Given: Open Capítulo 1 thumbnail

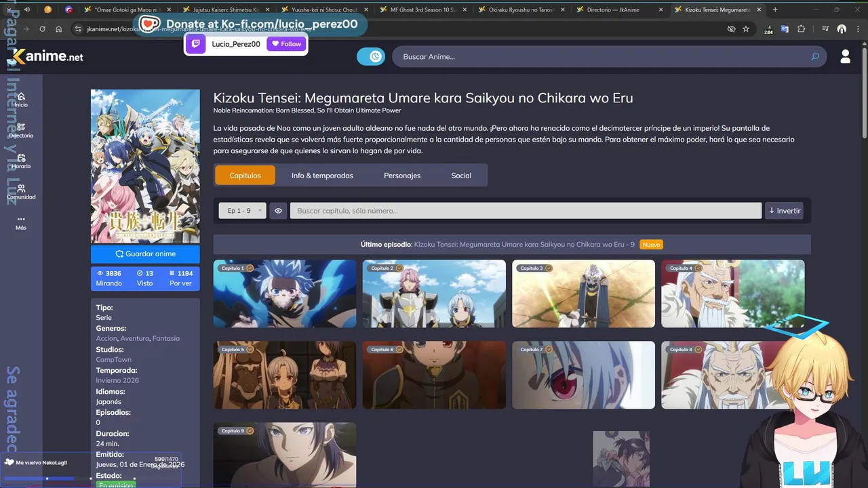Looking at the screenshot, I should coord(285,293).
